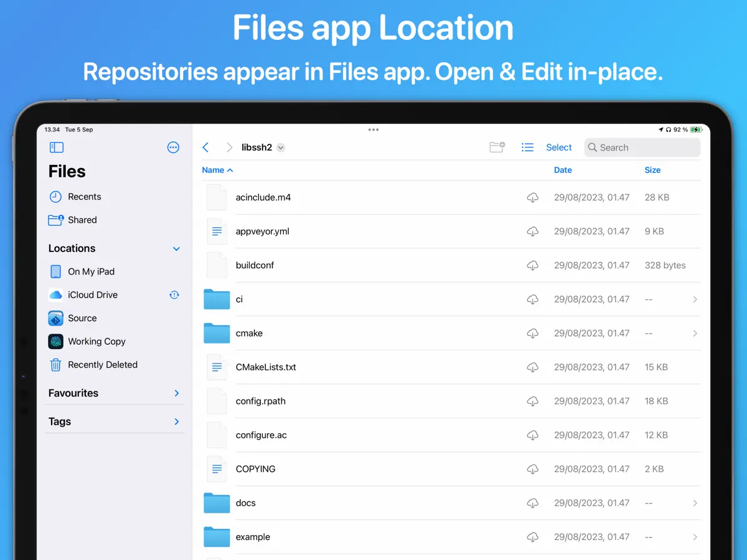Download appveyor.yml via cloud icon

click(x=533, y=231)
